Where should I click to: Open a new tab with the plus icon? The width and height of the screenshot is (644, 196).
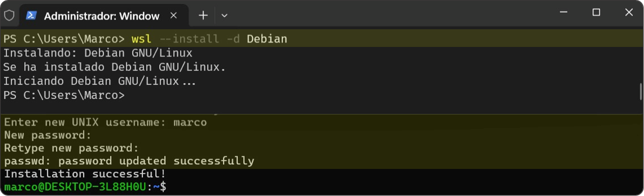(x=203, y=16)
